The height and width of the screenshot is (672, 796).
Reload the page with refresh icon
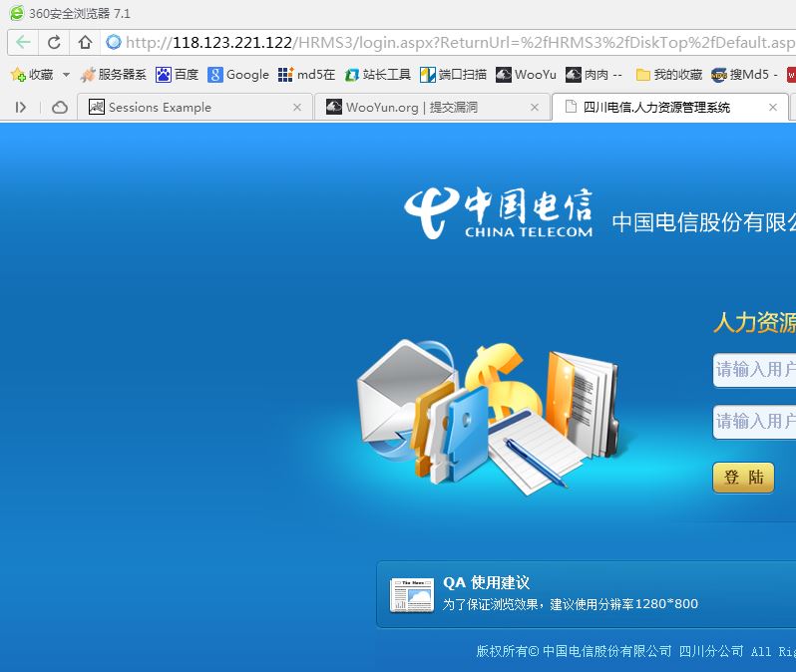[x=54, y=42]
